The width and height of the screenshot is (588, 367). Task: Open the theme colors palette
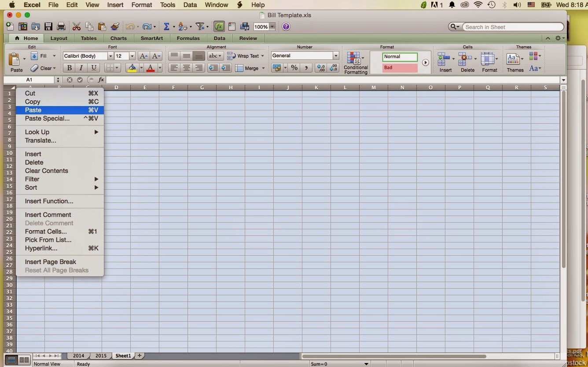[x=535, y=56]
